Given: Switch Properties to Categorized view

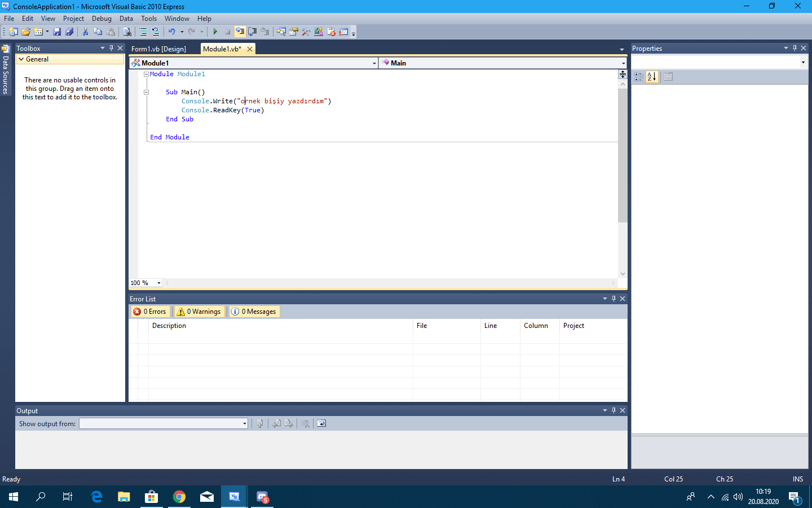Looking at the screenshot, I should coord(639,77).
